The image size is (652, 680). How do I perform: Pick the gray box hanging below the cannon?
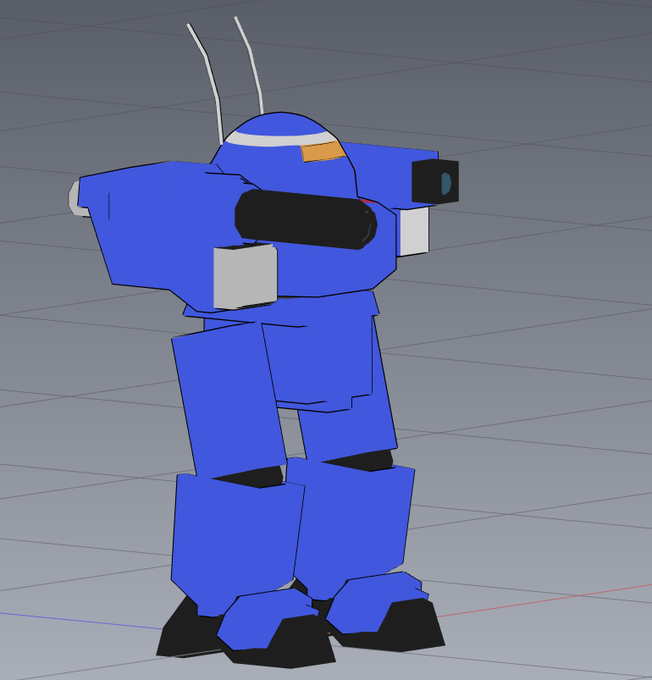(x=246, y=276)
